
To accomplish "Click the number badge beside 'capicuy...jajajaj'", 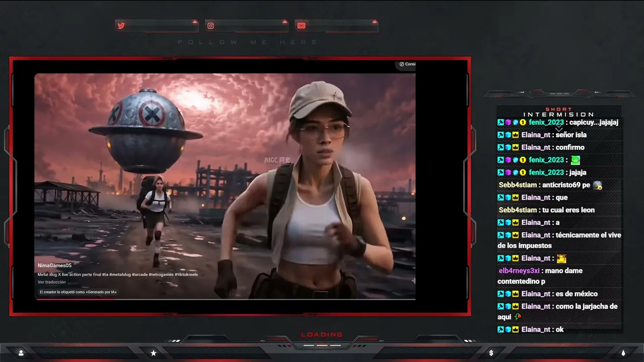I will pos(523,123).
